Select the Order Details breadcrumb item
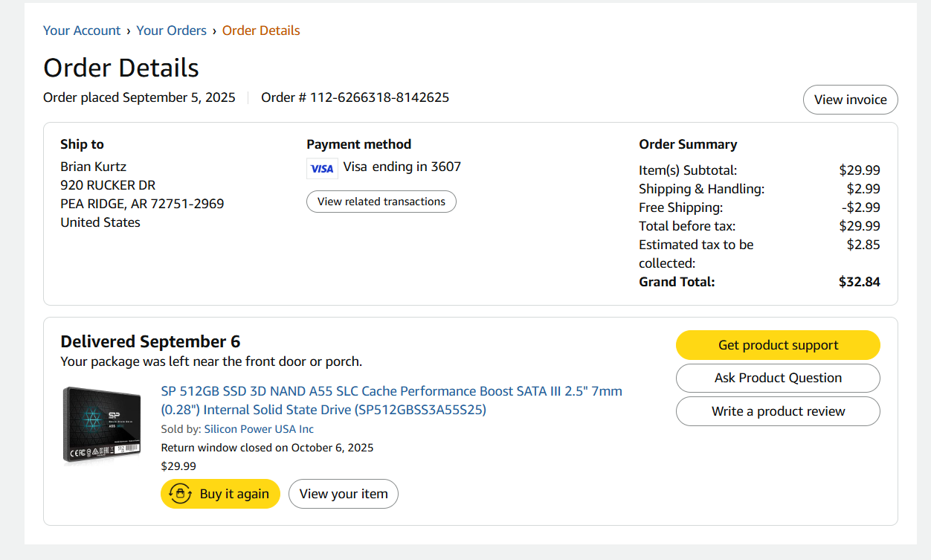The width and height of the screenshot is (931, 560). pos(261,30)
